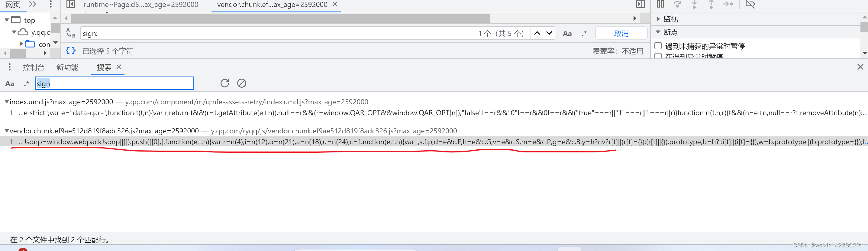Open the runtime~Page file tab

pyautogui.click(x=141, y=5)
